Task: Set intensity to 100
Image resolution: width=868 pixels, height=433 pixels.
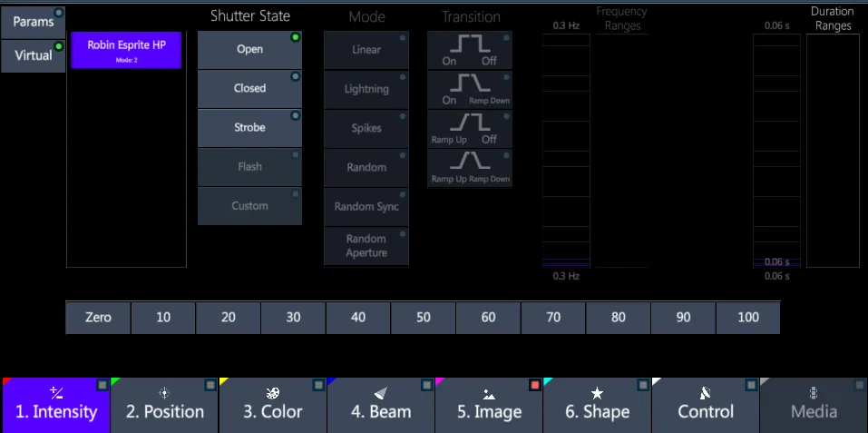Action: point(748,318)
